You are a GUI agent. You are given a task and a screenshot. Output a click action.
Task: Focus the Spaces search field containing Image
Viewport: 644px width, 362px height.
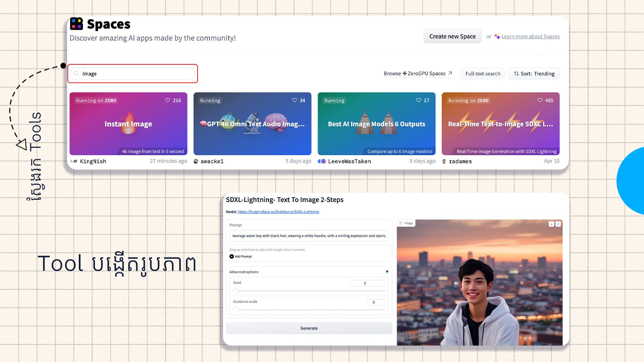coord(132,73)
